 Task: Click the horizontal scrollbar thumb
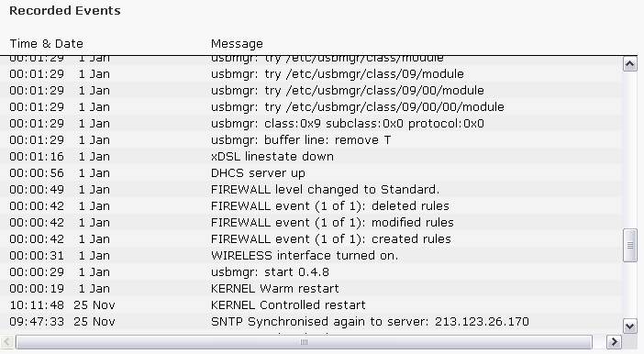(x=304, y=342)
